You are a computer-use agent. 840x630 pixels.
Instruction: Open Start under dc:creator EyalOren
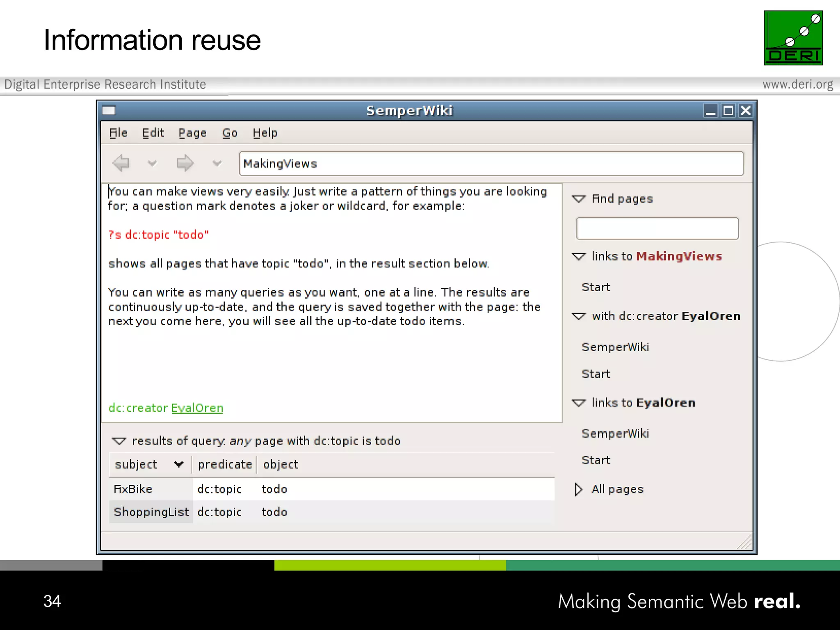pos(596,374)
